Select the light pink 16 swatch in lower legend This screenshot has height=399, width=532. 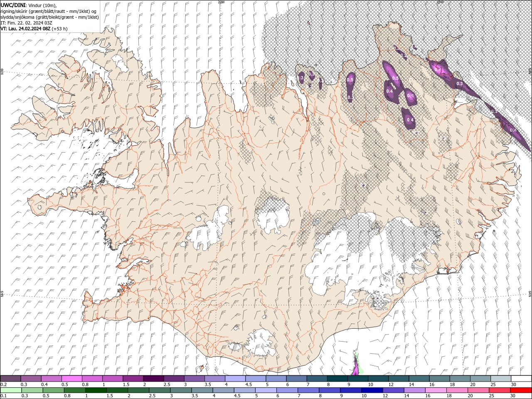pos(436,390)
